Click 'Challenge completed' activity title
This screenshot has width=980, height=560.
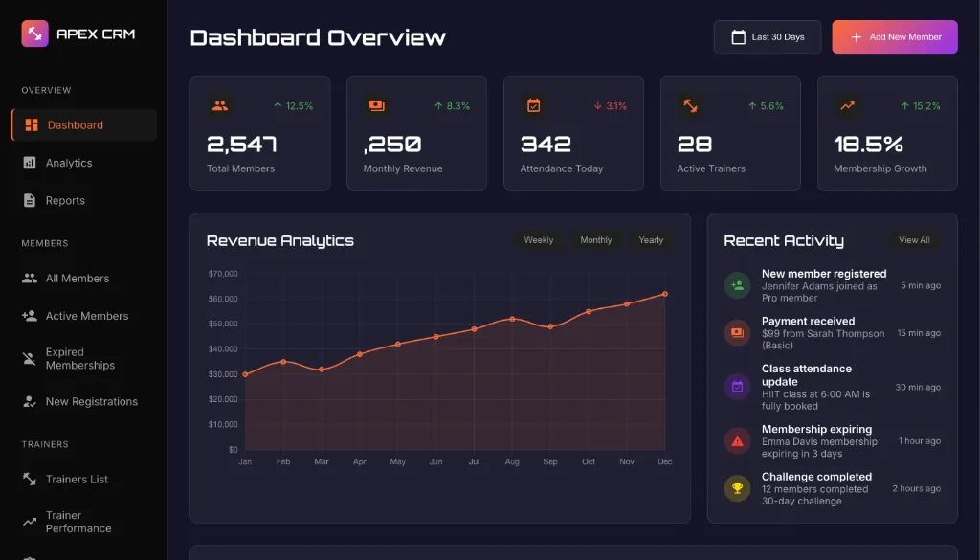pyautogui.click(x=816, y=477)
